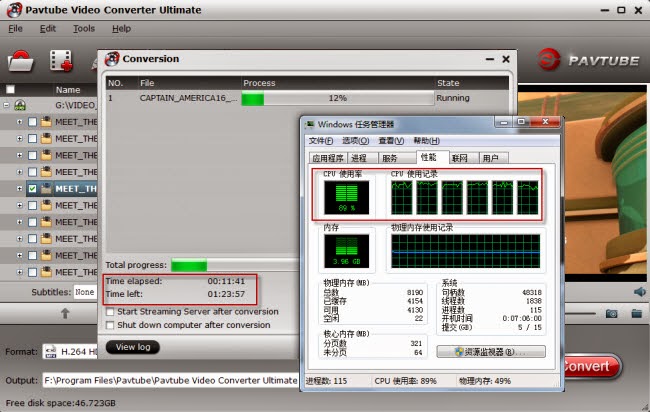
Task: Switch to the 用户 tab
Action: (x=493, y=158)
